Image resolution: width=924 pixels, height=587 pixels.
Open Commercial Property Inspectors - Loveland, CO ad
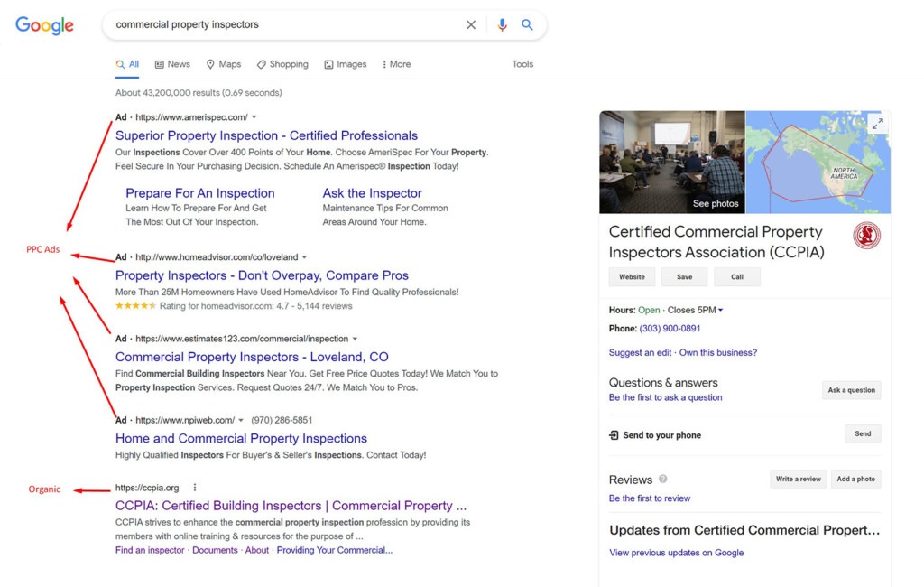[x=252, y=357]
